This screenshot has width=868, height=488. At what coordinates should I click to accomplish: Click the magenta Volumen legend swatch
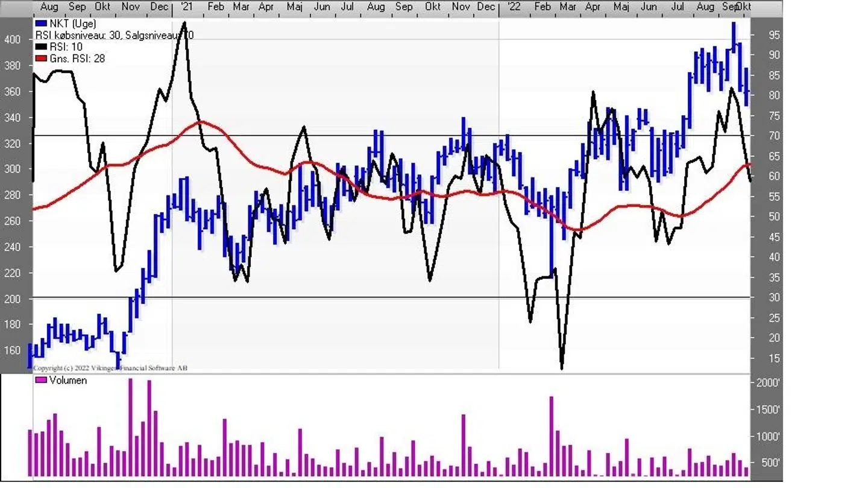(41, 381)
